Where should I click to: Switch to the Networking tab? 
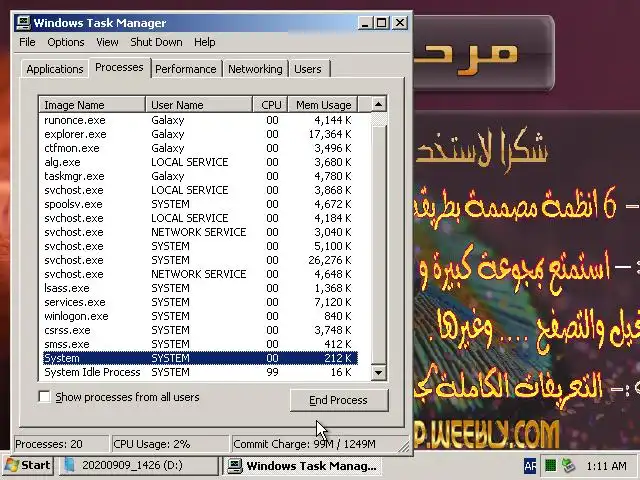coord(255,69)
